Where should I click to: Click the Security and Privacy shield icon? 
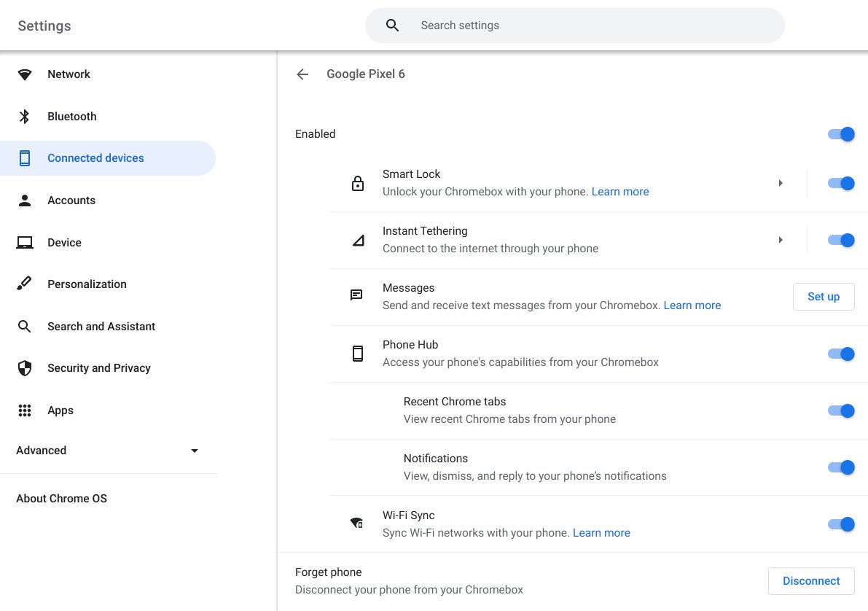pos(24,367)
